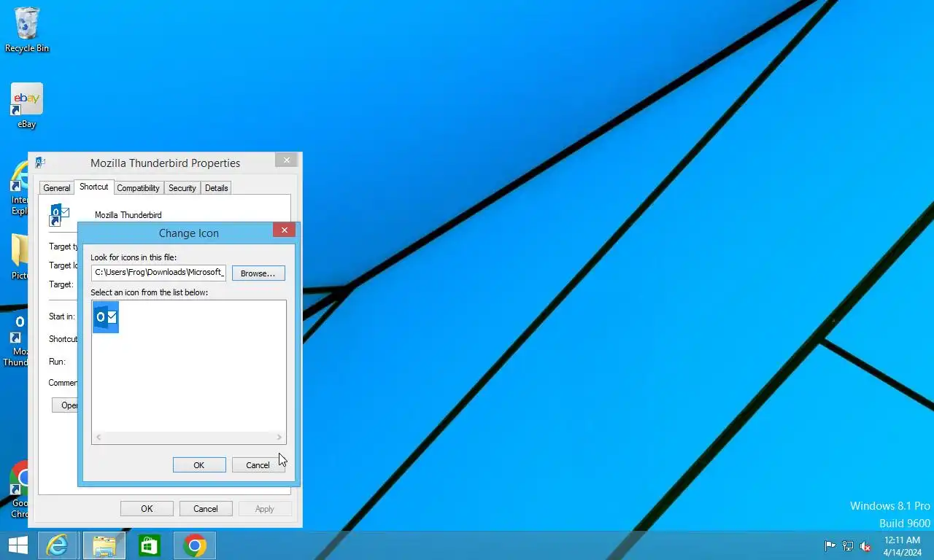Open Google Chrome from the taskbar
Viewport: 934px width, 560px height.
click(x=194, y=545)
